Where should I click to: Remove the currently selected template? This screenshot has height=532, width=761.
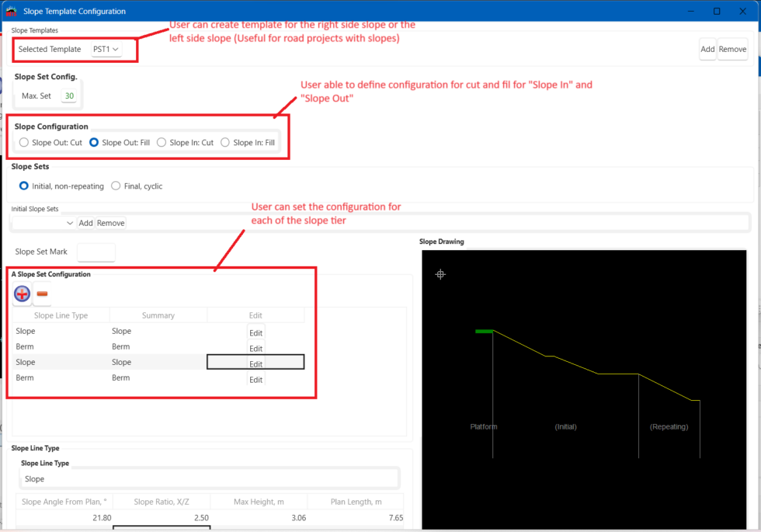[732, 48]
